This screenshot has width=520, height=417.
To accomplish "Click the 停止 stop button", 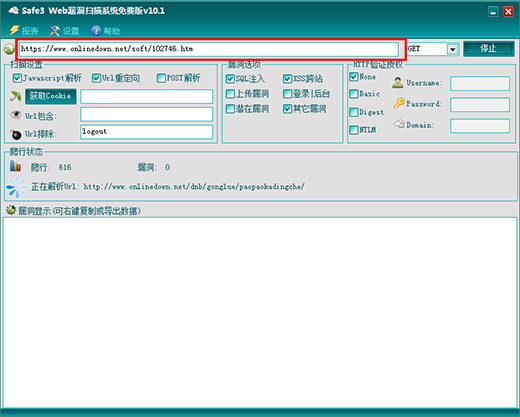I will 489,49.
